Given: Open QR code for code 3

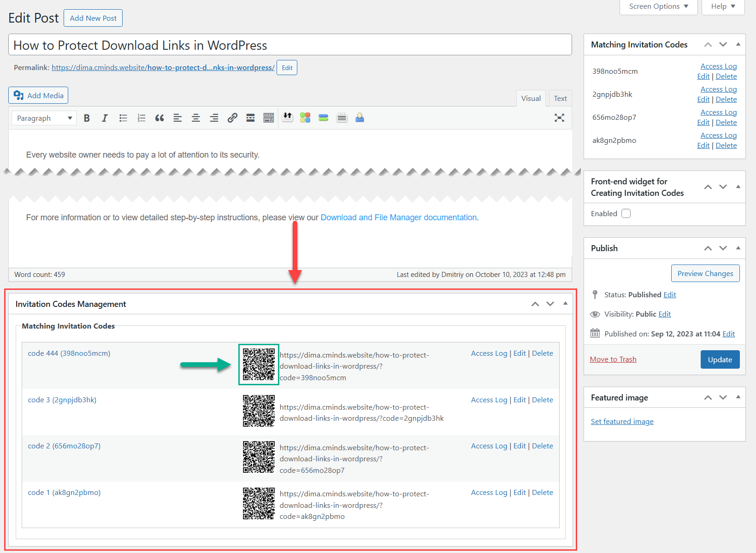Looking at the screenshot, I should pos(259,411).
